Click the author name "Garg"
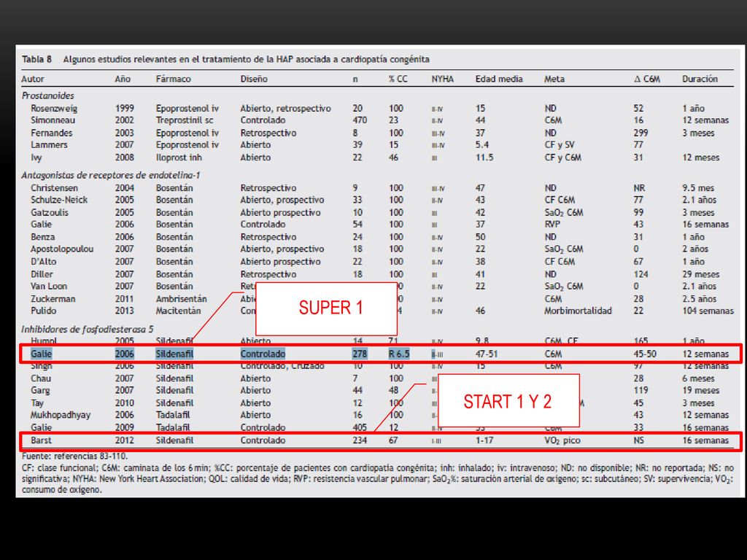The width and height of the screenshot is (747, 560). 40,391
